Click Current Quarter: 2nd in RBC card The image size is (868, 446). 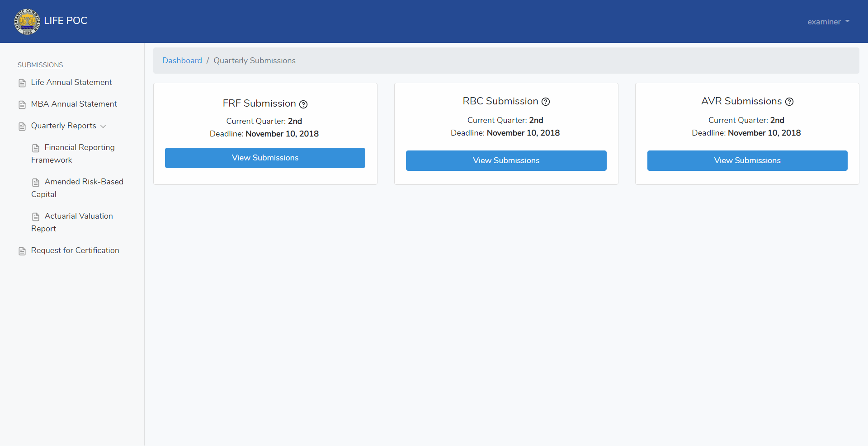click(505, 120)
